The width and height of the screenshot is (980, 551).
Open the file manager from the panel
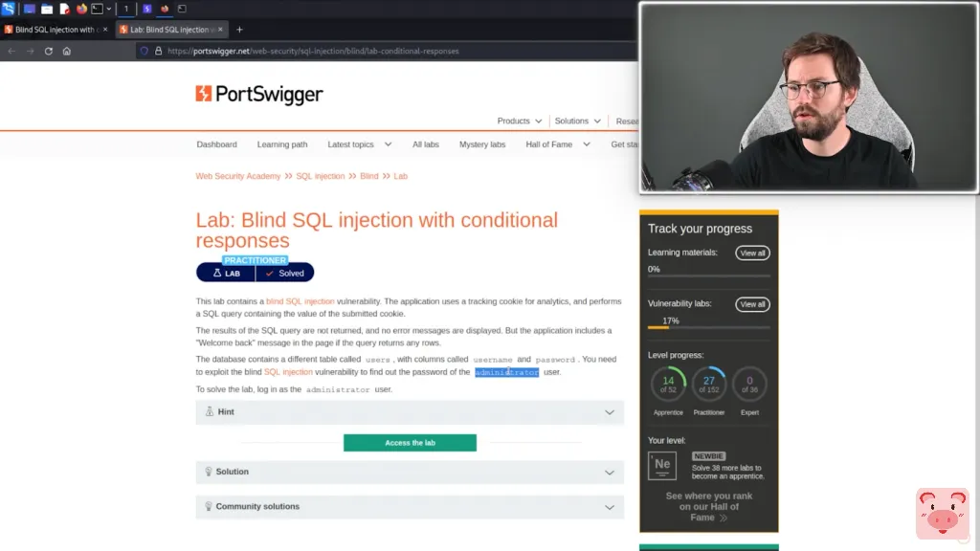47,9
